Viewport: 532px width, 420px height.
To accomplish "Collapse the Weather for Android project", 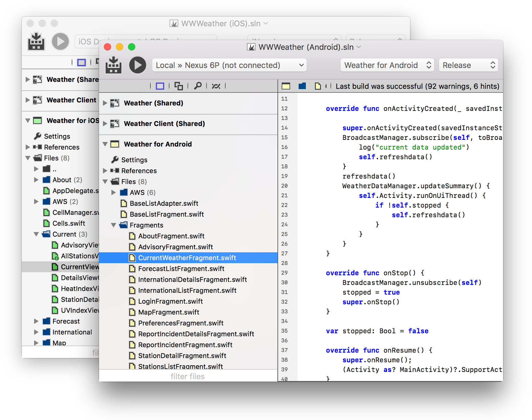I will click(105, 144).
